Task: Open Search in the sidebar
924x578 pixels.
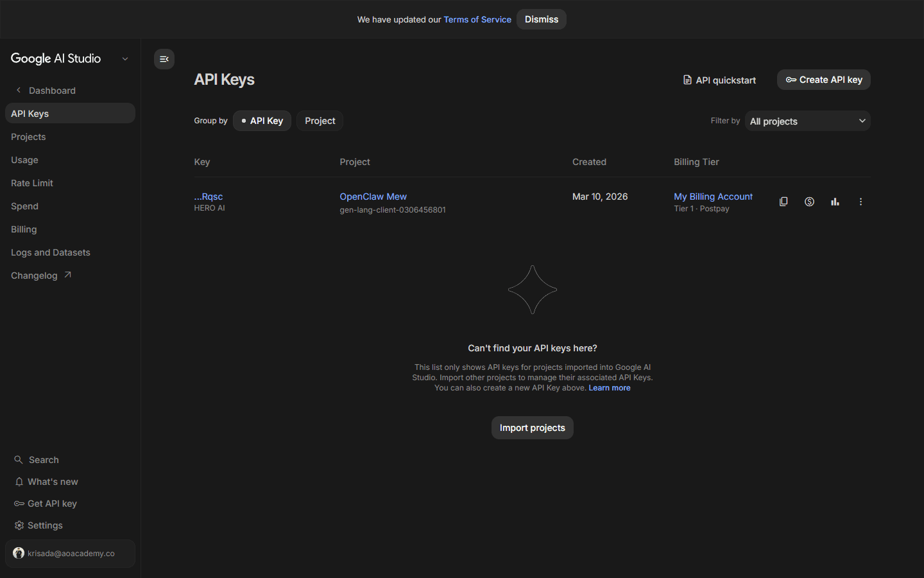Action: 70,460
